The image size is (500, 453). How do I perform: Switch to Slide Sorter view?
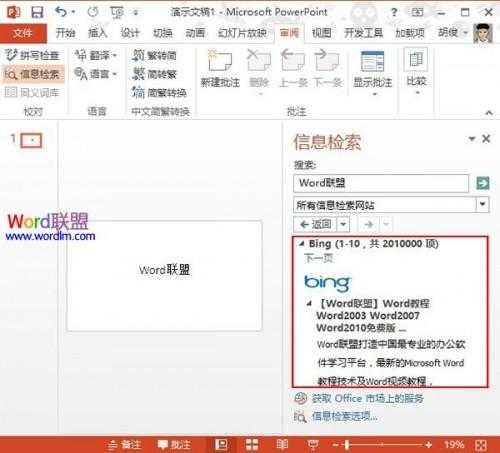tap(252, 444)
